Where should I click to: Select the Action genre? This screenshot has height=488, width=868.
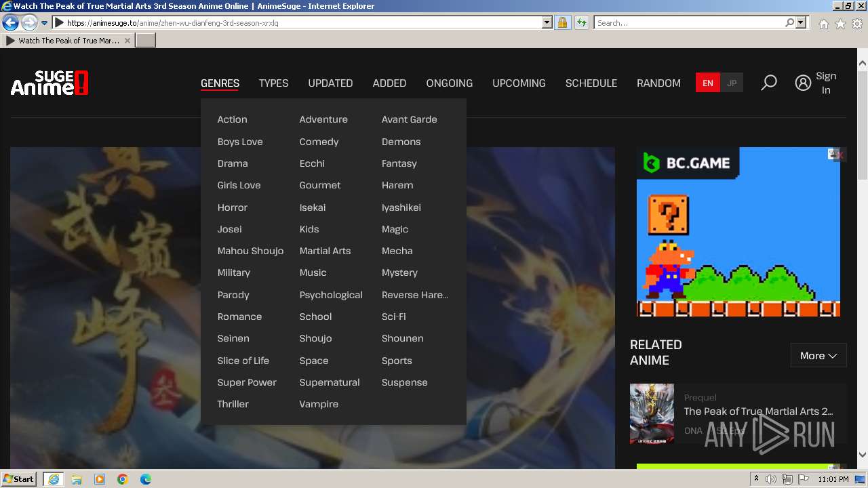tap(232, 119)
